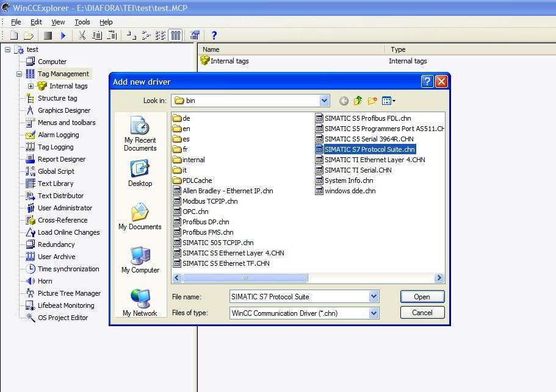Click the Copy toolbar icon
The height and width of the screenshot is (392, 556).
pos(97,35)
